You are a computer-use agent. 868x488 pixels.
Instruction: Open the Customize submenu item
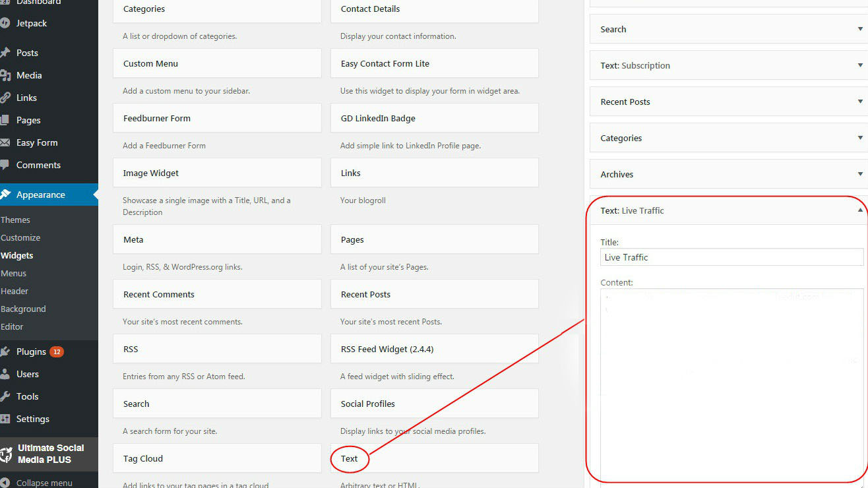pyautogui.click(x=20, y=237)
